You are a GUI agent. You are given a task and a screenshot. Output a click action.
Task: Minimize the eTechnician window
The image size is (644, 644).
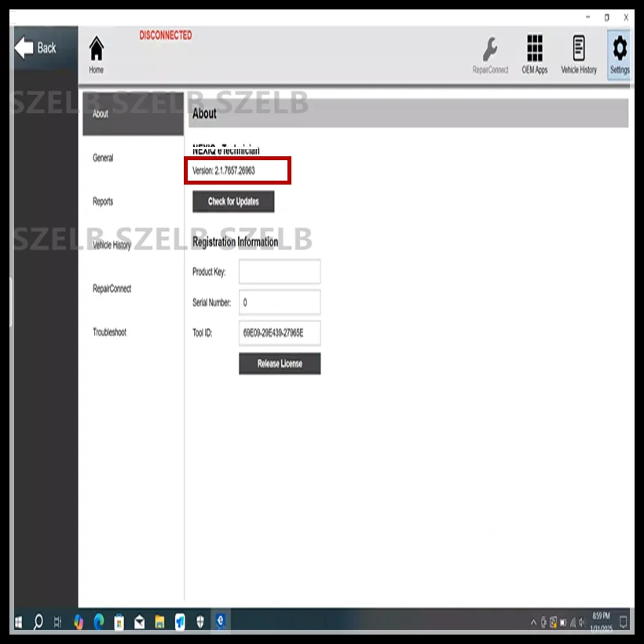tap(587, 17)
